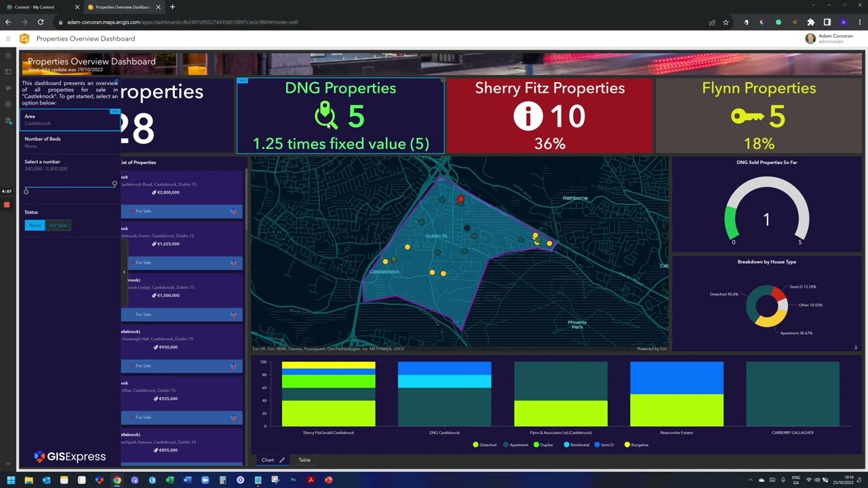
Task: Expand the pie chart download arrow
Action: click(x=856, y=347)
